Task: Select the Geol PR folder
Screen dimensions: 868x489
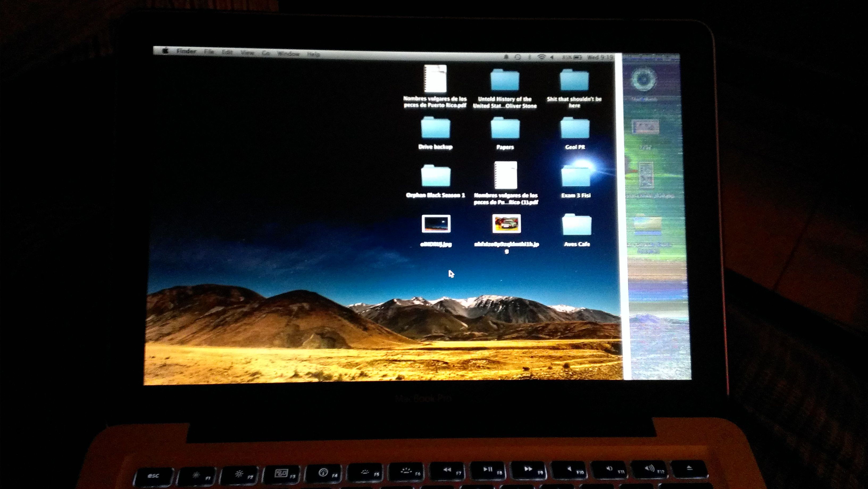Action: [x=575, y=129]
